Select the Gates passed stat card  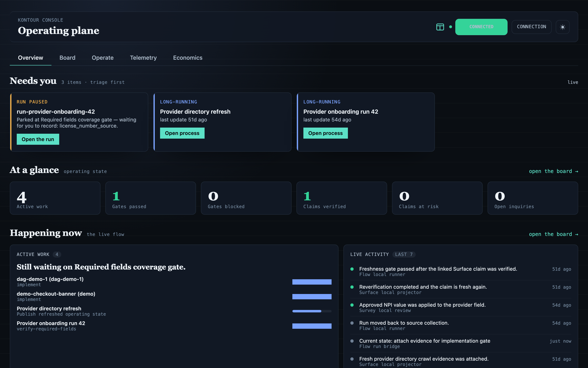coord(151,198)
